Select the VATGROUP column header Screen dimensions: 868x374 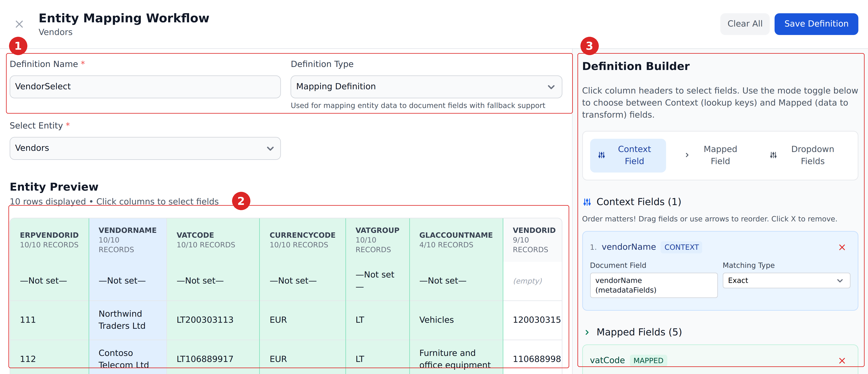377,240
